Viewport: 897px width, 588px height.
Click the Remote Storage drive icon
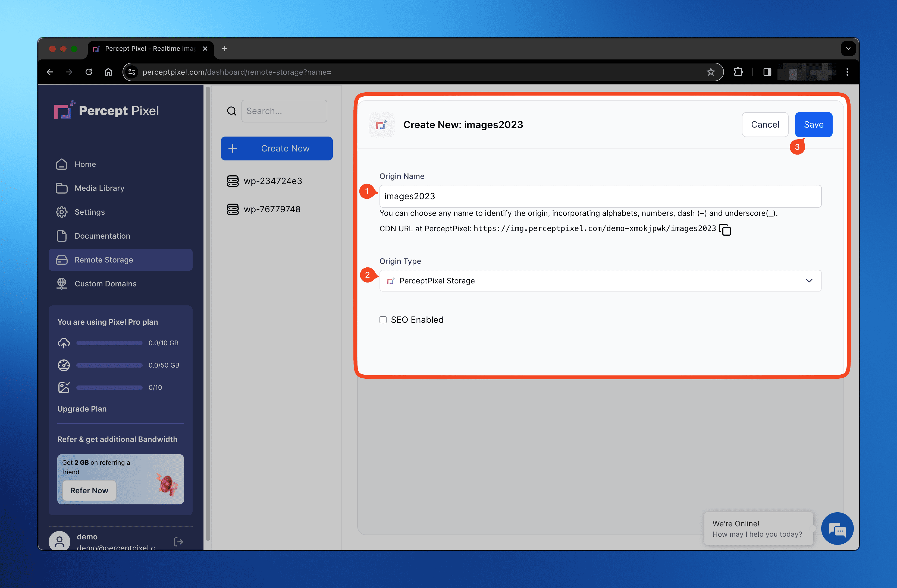61,260
